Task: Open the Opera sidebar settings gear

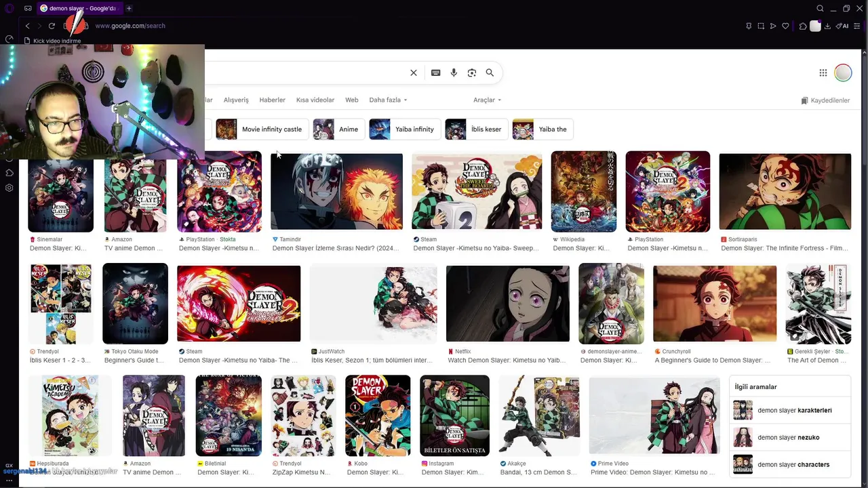Action: pos(9,188)
